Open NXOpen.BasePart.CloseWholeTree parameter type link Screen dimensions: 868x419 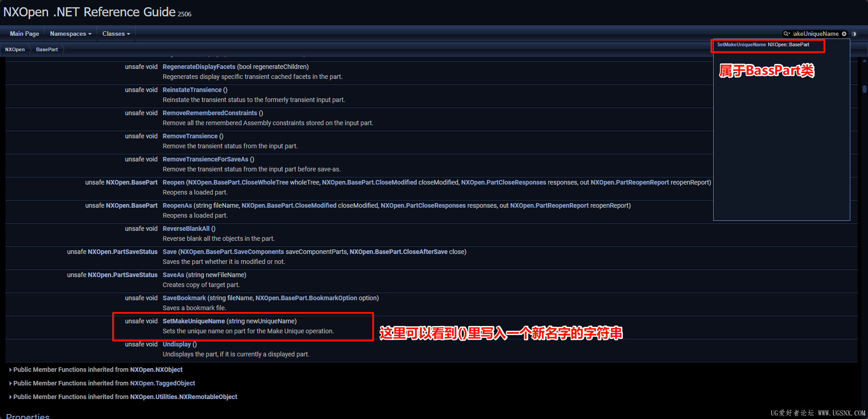pyautogui.click(x=238, y=182)
